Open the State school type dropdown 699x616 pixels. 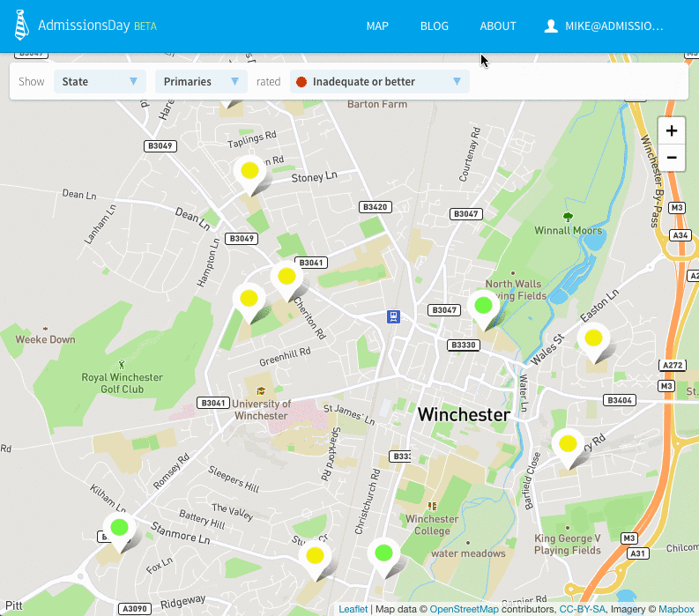tap(100, 82)
